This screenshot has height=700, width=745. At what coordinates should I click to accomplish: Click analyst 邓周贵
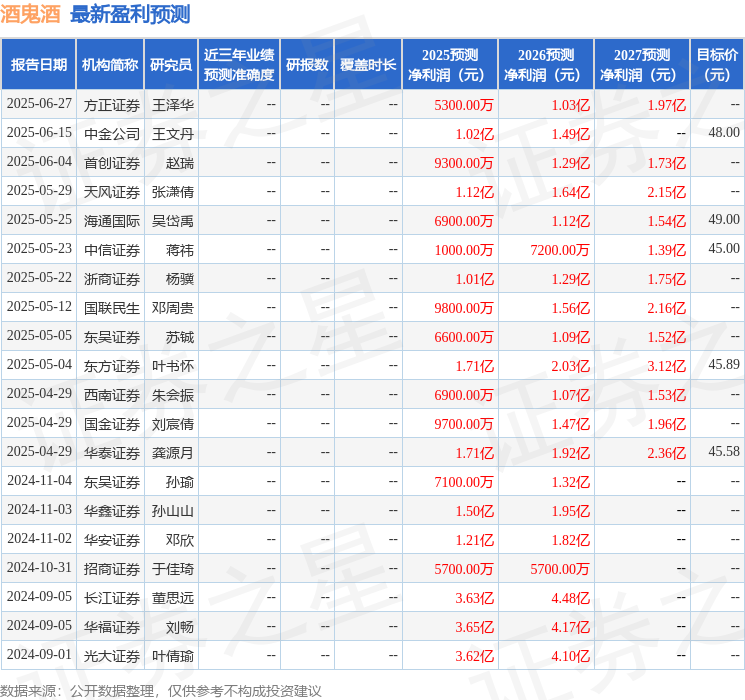click(172, 308)
